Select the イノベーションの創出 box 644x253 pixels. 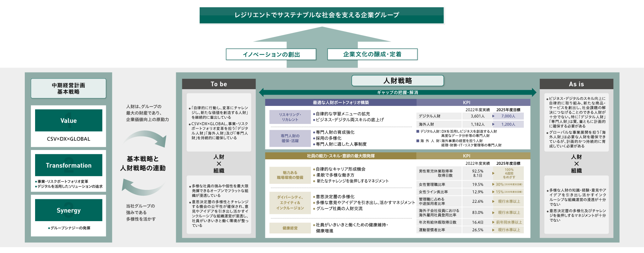point(271,54)
